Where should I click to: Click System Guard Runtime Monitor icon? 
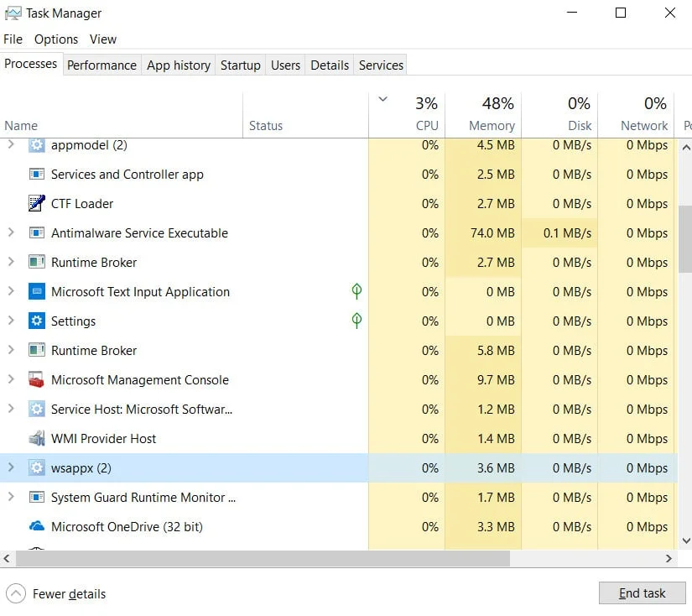tap(37, 497)
